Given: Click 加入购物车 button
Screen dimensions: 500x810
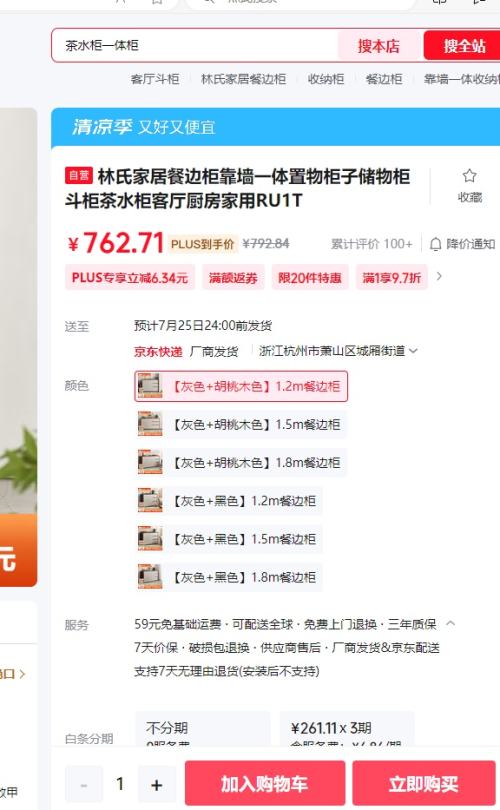Looking at the screenshot, I should click(264, 784).
